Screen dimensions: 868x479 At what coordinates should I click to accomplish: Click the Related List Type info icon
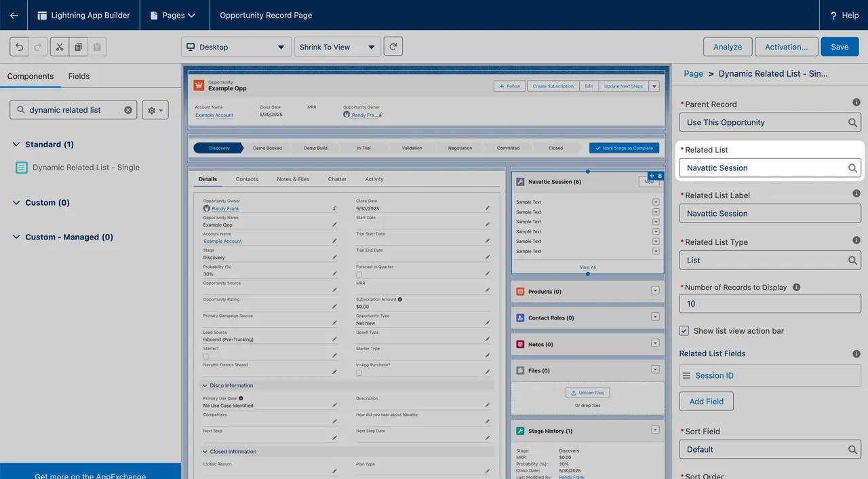tap(856, 240)
